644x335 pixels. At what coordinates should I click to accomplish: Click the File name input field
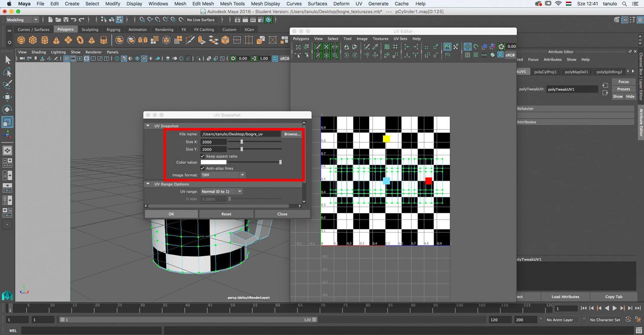point(240,134)
